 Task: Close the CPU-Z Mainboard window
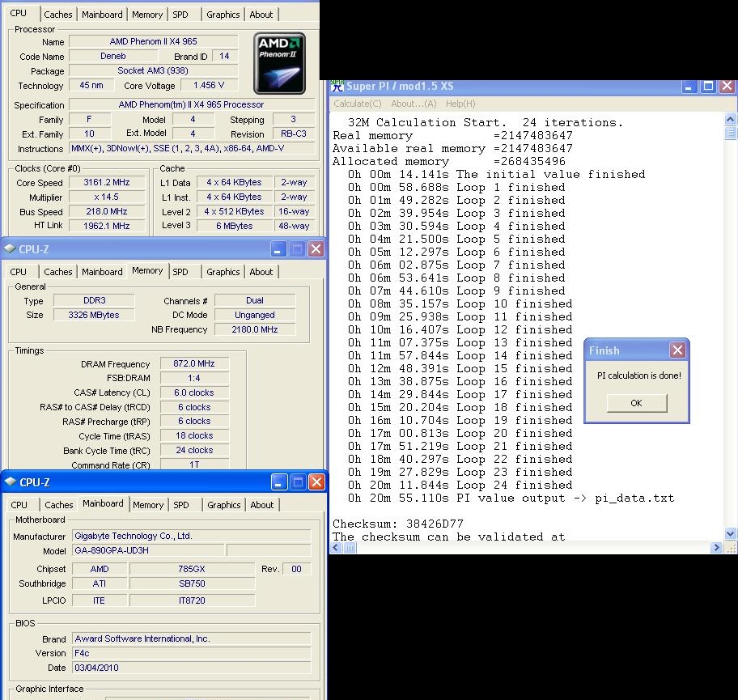(x=316, y=482)
